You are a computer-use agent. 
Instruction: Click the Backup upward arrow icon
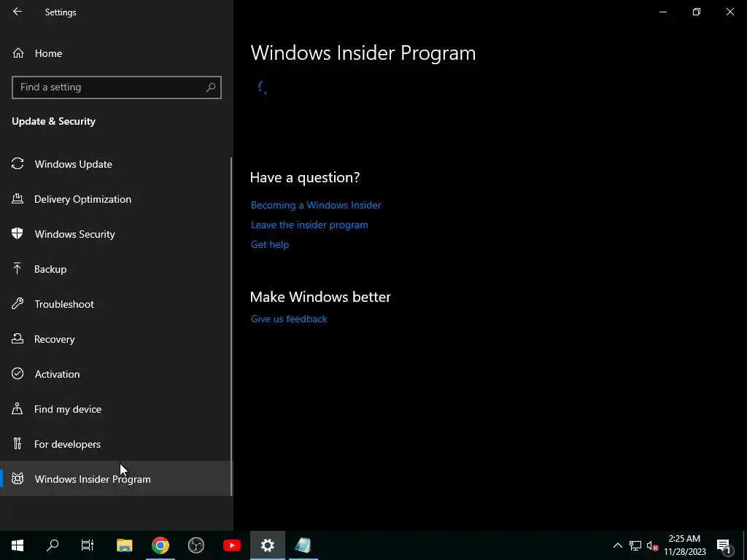tap(18, 268)
